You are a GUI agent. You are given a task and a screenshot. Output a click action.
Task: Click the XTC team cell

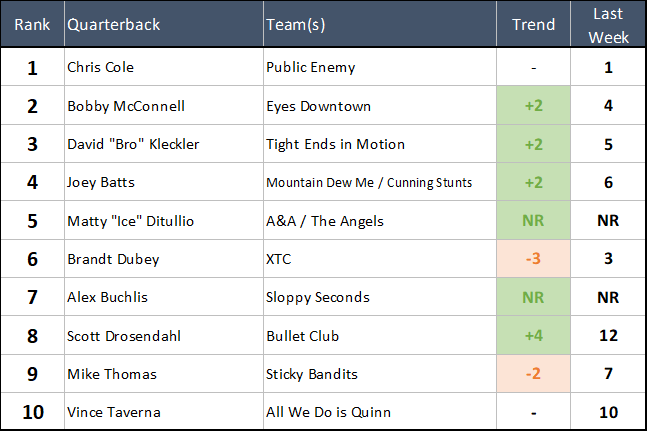point(280,259)
